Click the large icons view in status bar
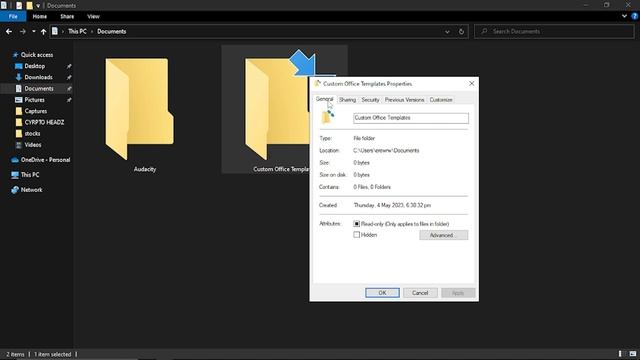The height and width of the screenshot is (360, 640). (633, 354)
